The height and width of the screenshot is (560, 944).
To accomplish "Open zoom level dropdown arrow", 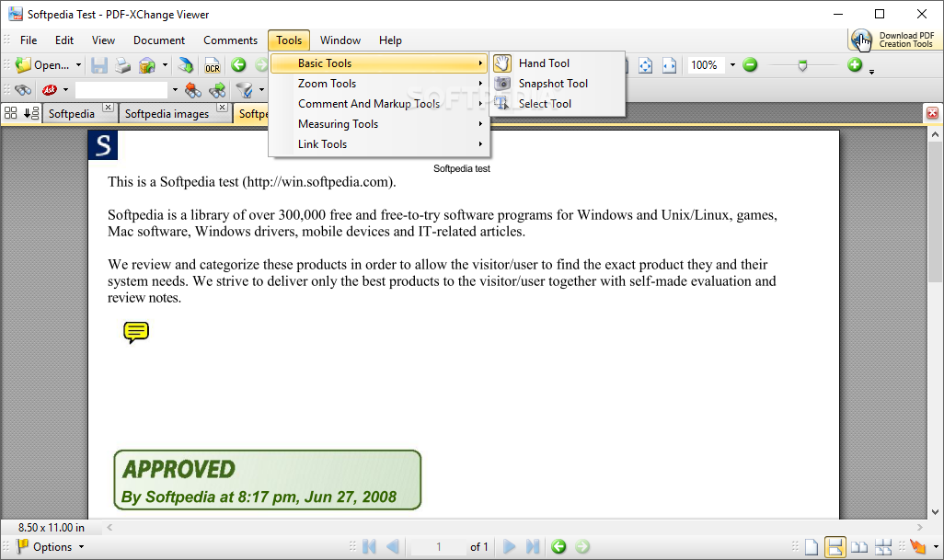I will (x=732, y=65).
